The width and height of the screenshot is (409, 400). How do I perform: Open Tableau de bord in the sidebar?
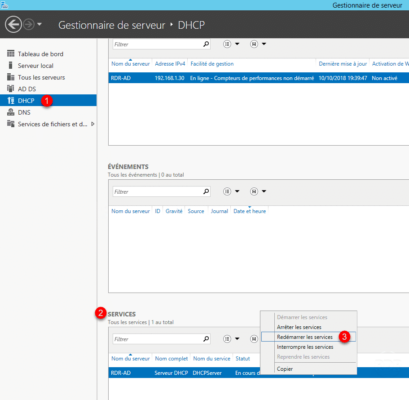click(40, 54)
